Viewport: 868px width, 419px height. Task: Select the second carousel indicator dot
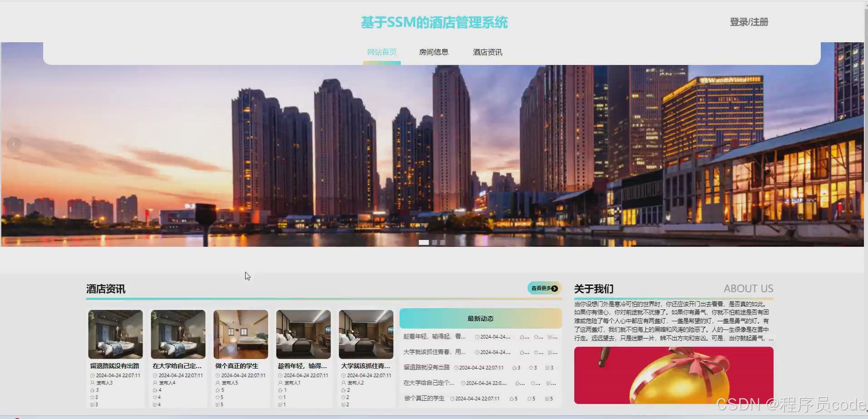(434, 242)
